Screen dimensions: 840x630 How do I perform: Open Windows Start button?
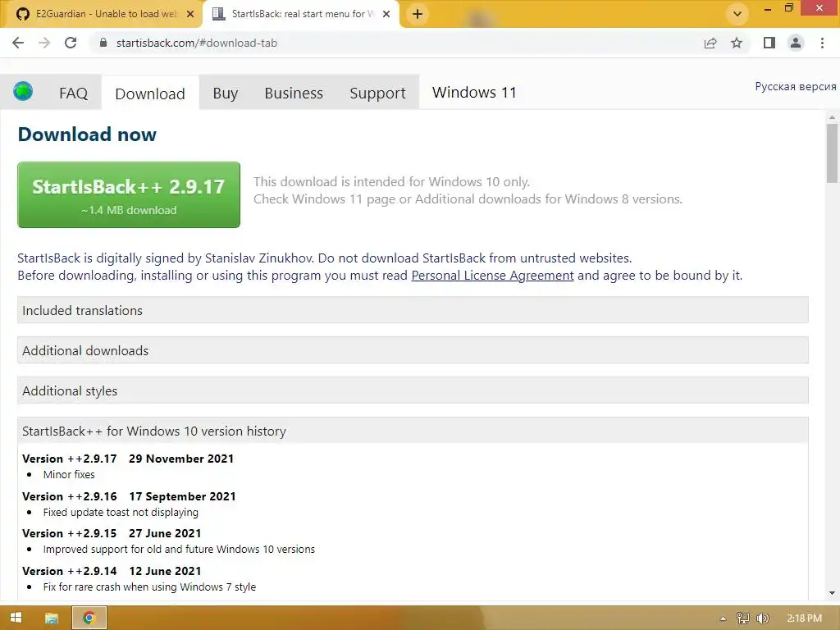[16, 618]
